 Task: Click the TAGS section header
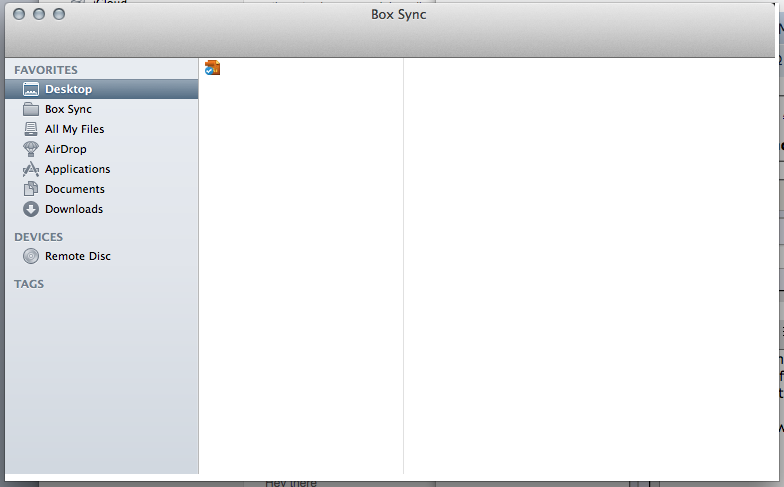[x=29, y=284]
